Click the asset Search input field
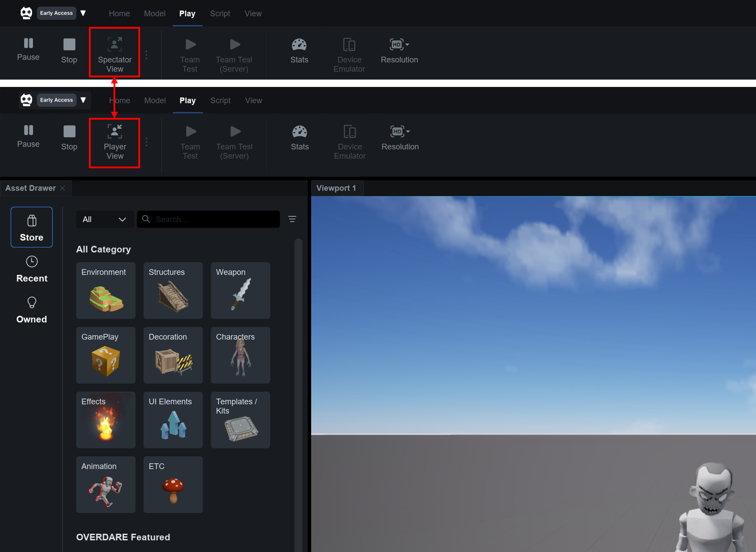The image size is (756, 552). [214, 219]
